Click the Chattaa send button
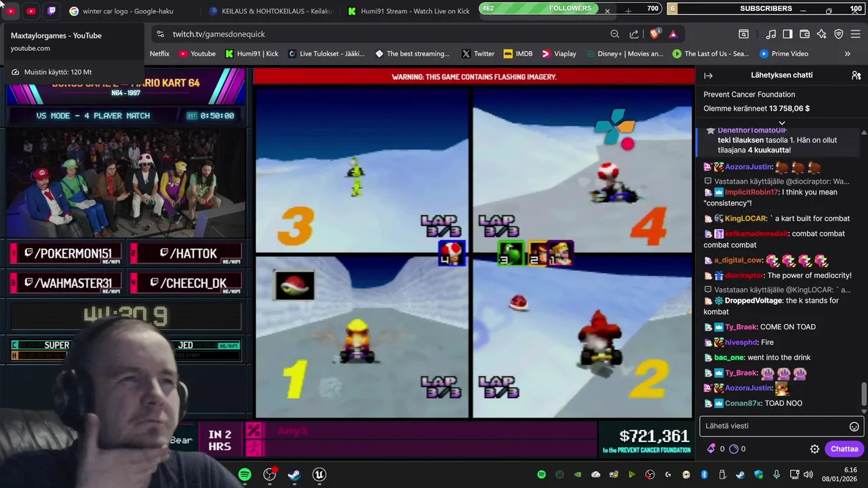868x488 pixels. pyautogui.click(x=844, y=449)
